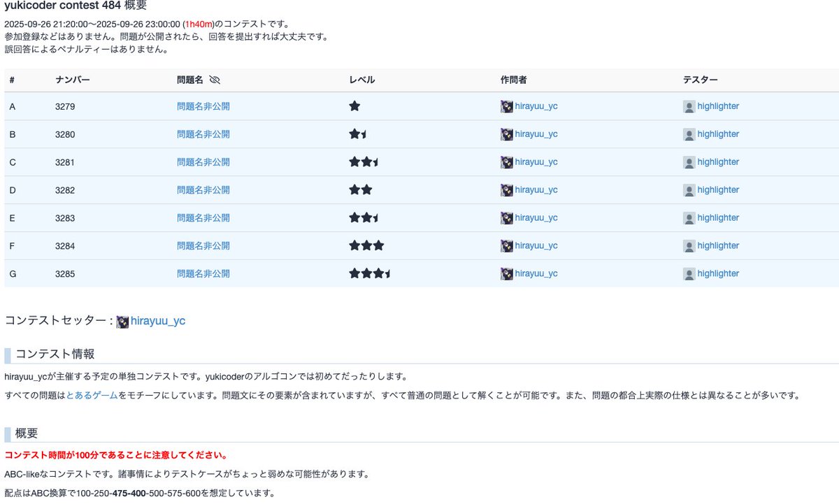Click the 概要 section heading
Image resolution: width=839 pixels, height=504 pixels.
27,433
